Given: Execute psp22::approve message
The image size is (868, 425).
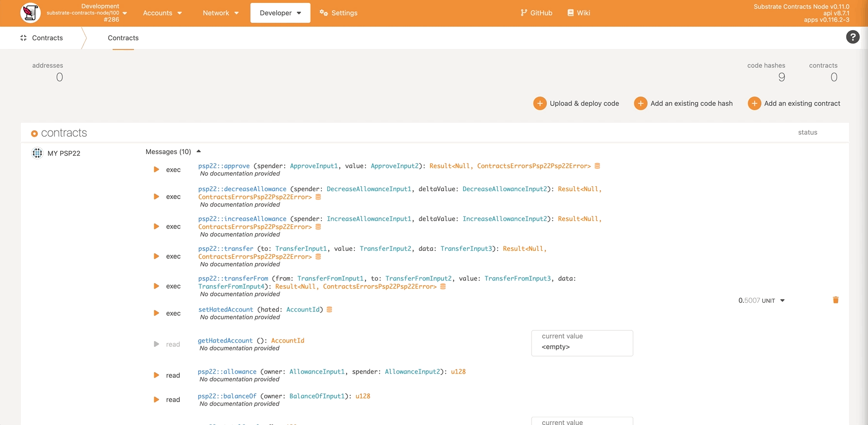Looking at the screenshot, I should [156, 169].
